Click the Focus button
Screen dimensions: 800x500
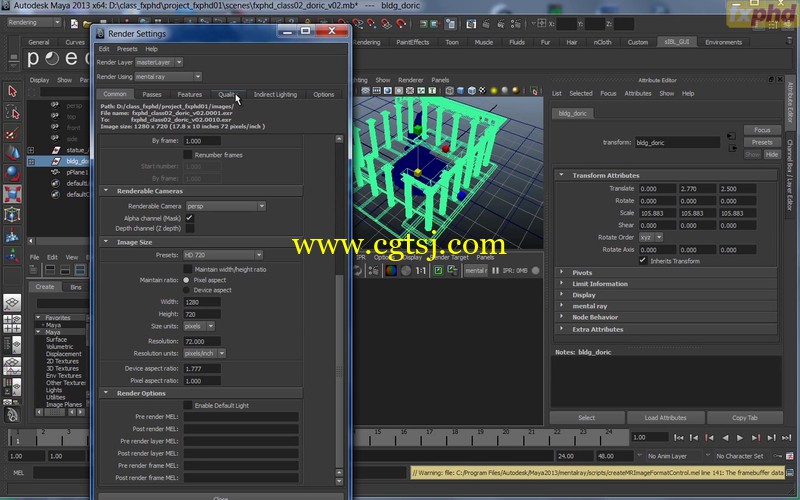pos(762,130)
